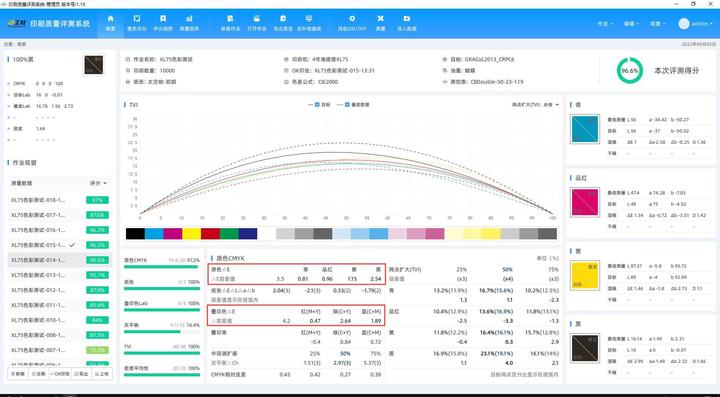Click the checkmark on the 015 row
Screen dimensions: 720x397
[x=72, y=245]
